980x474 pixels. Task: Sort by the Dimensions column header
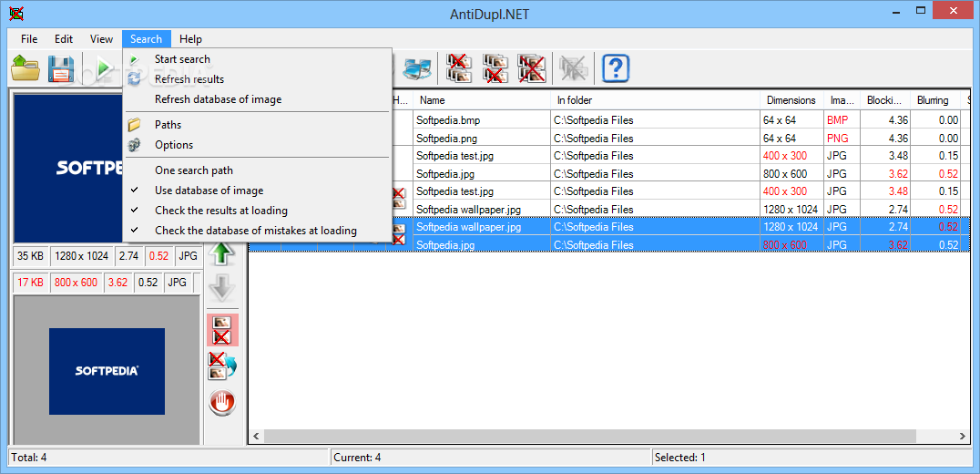(x=791, y=100)
